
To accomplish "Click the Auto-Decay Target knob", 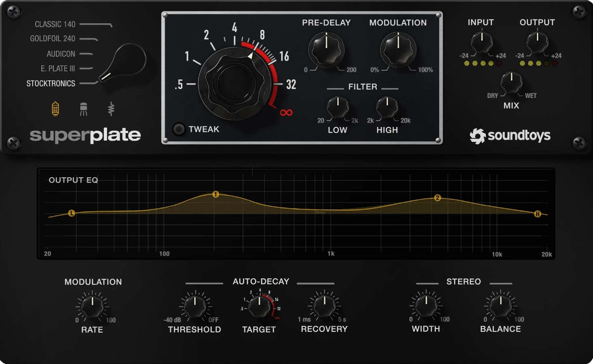I will click(259, 307).
